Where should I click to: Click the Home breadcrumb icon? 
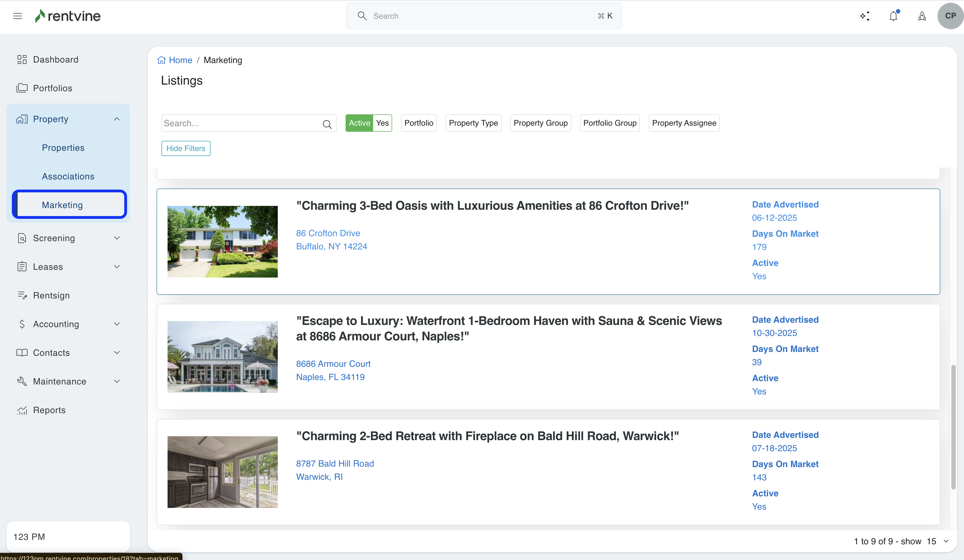point(161,60)
